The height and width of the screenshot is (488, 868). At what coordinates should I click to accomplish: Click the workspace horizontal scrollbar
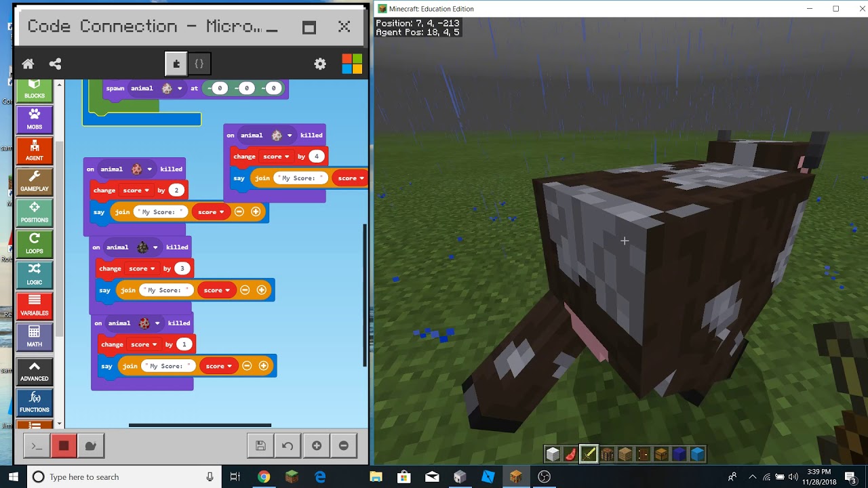pyautogui.click(x=200, y=426)
